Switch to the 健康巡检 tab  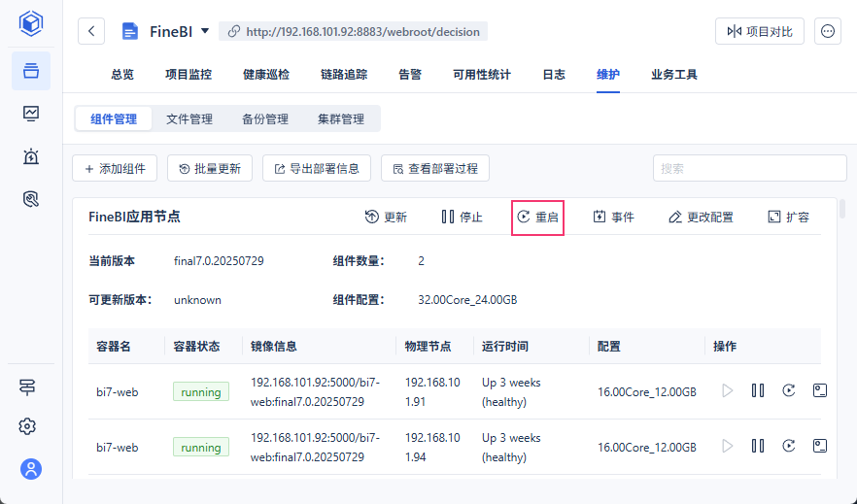click(x=266, y=74)
